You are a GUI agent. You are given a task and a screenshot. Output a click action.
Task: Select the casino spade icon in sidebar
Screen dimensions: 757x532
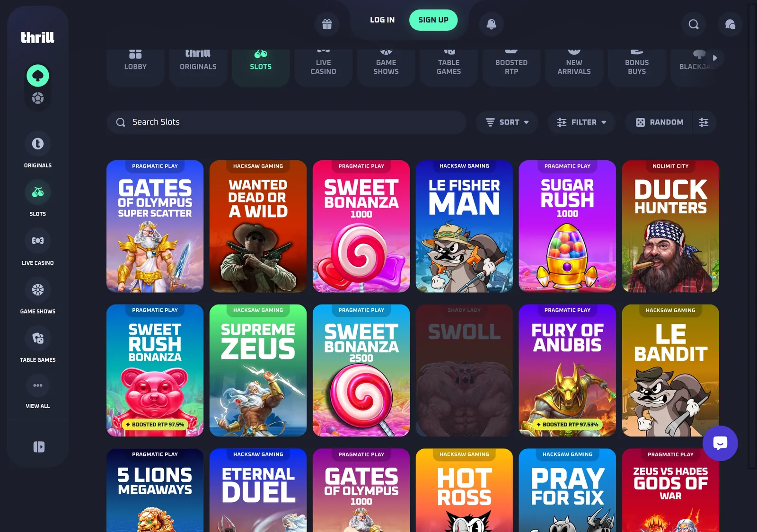pyautogui.click(x=38, y=76)
